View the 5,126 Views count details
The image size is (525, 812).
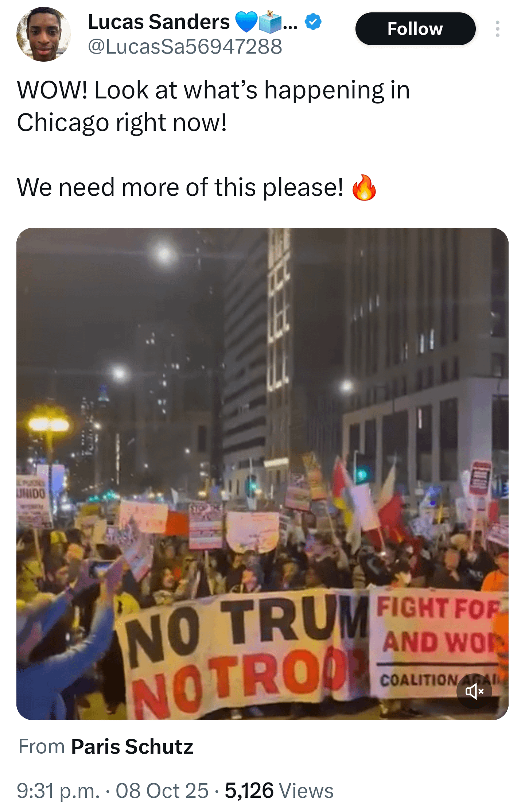tap(279, 790)
